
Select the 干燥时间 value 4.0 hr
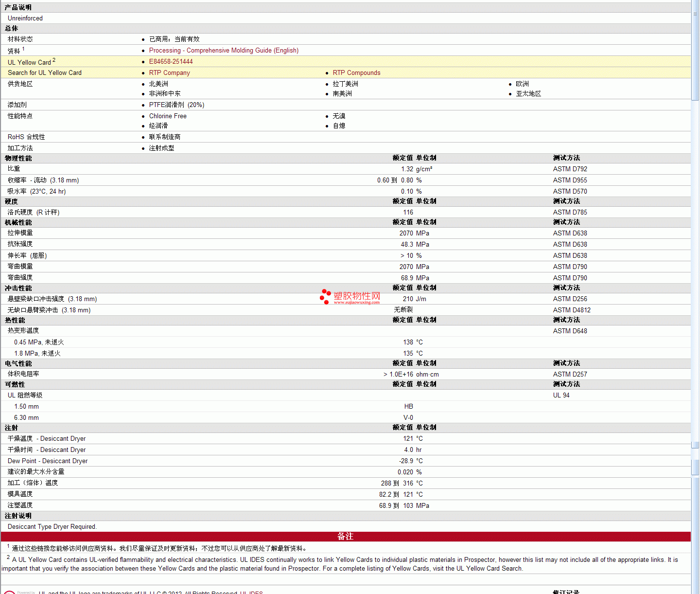[x=413, y=450]
